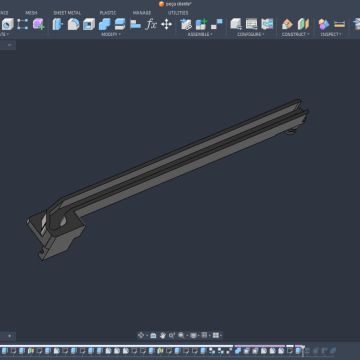
Task: Click the Assemble icon with green plus
Action: point(201,24)
